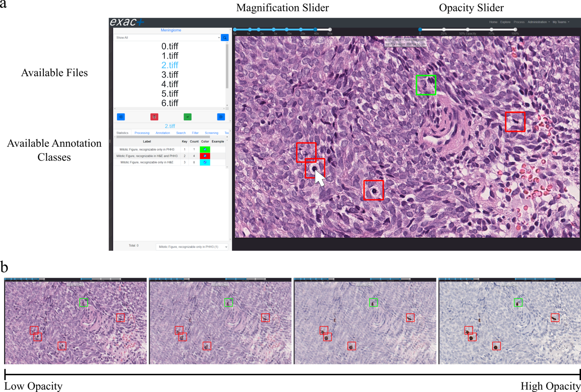
Task: Click the 'Mitotic Figure, recognizable only in H&E' label
Action: tap(147, 162)
